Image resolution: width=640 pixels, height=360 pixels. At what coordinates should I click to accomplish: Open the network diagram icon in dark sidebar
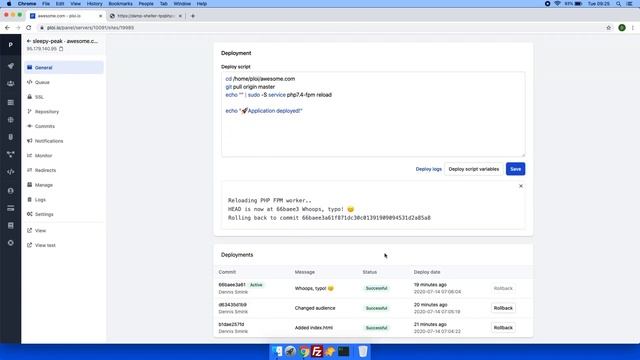[11, 154]
